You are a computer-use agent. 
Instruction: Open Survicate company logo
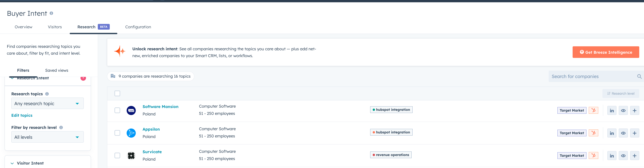(x=131, y=155)
